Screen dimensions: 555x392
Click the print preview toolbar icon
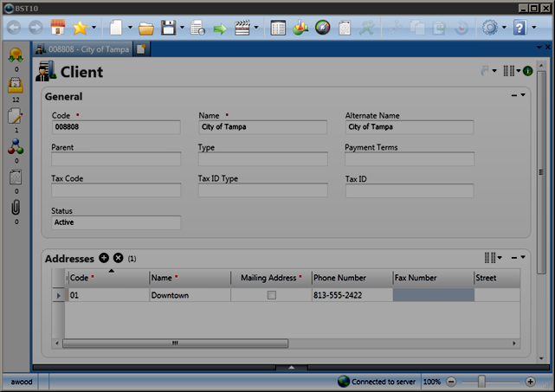click(198, 28)
